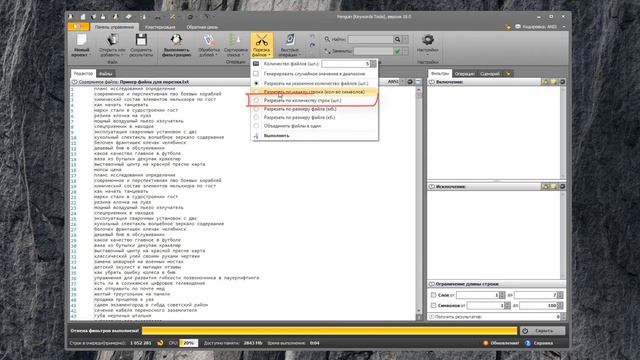Click the green checkmark beside the Заменить field
The width and height of the screenshot is (640, 360).
[x=397, y=51]
